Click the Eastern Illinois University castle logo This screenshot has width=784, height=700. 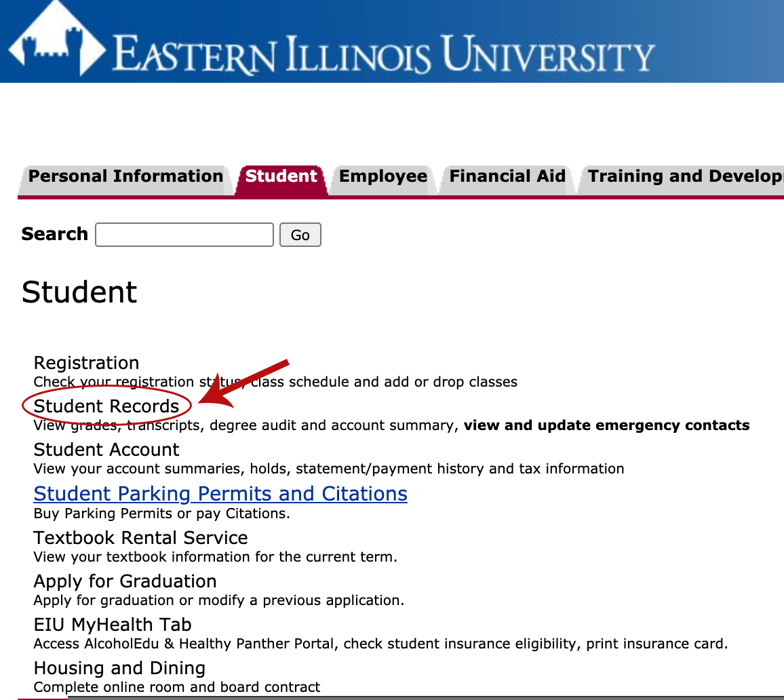(57, 38)
